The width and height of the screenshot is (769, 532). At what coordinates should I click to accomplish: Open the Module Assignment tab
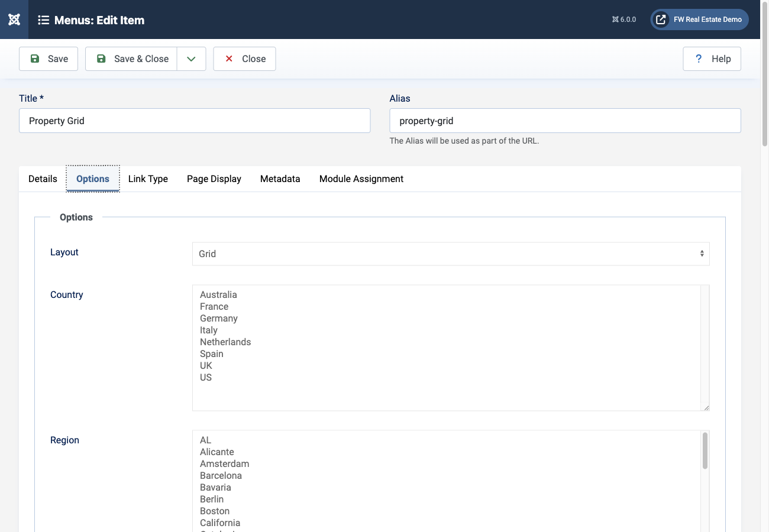click(x=361, y=179)
